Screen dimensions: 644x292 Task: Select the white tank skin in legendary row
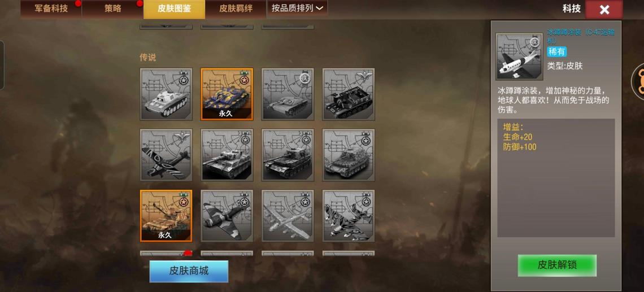click(x=166, y=94)
